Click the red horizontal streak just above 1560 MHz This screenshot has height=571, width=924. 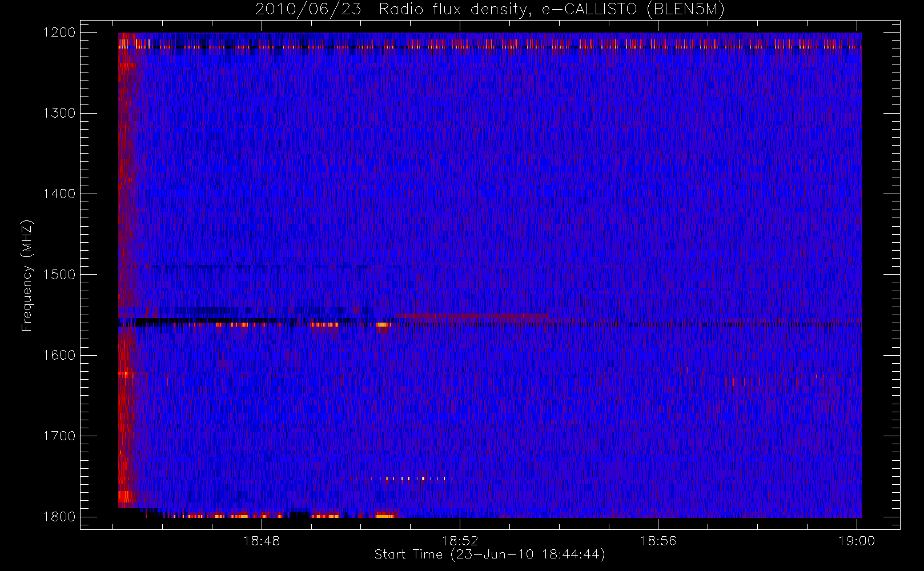click(471, 316)
